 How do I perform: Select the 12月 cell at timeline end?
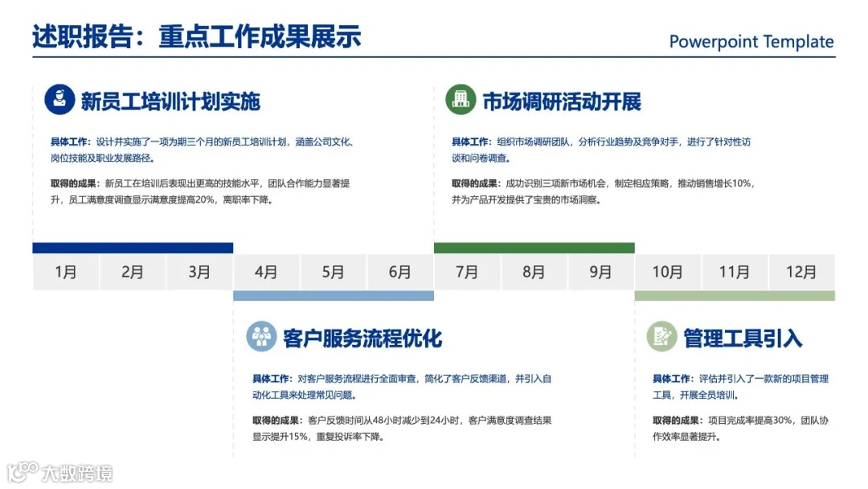click(x=800, y=272)
